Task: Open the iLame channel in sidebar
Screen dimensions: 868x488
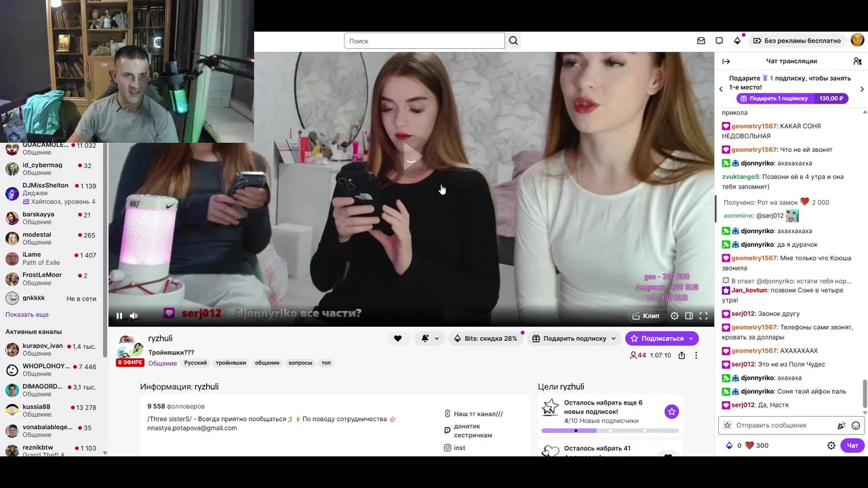Action: [53, 258]
